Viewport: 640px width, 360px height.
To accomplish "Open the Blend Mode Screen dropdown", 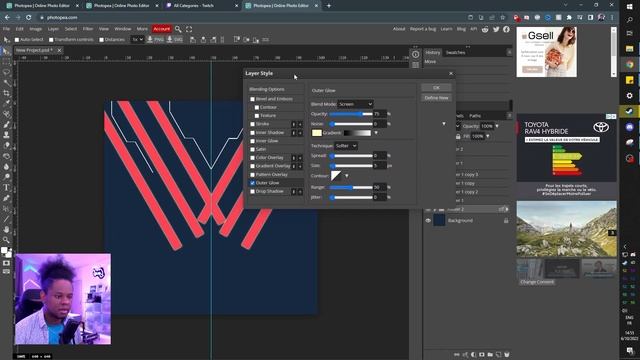I will pos(355,104).
